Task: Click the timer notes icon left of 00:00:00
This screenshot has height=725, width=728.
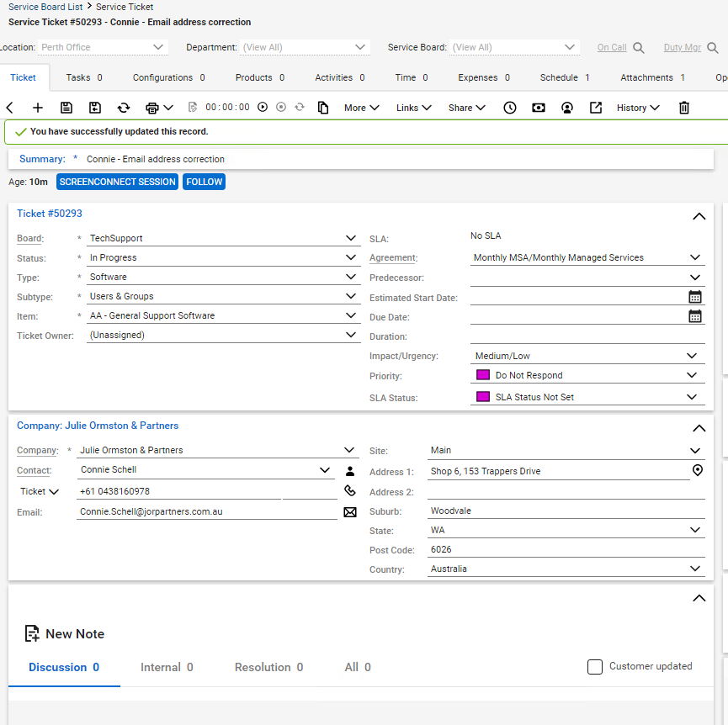Action: 193,107
